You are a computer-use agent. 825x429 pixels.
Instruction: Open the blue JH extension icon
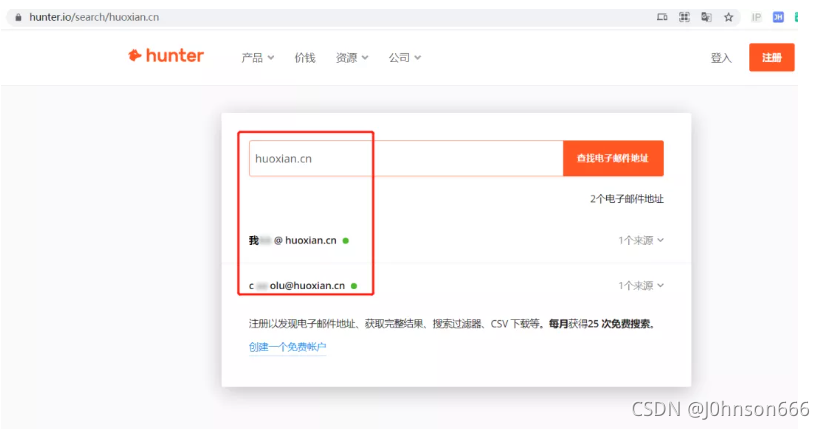778,17
